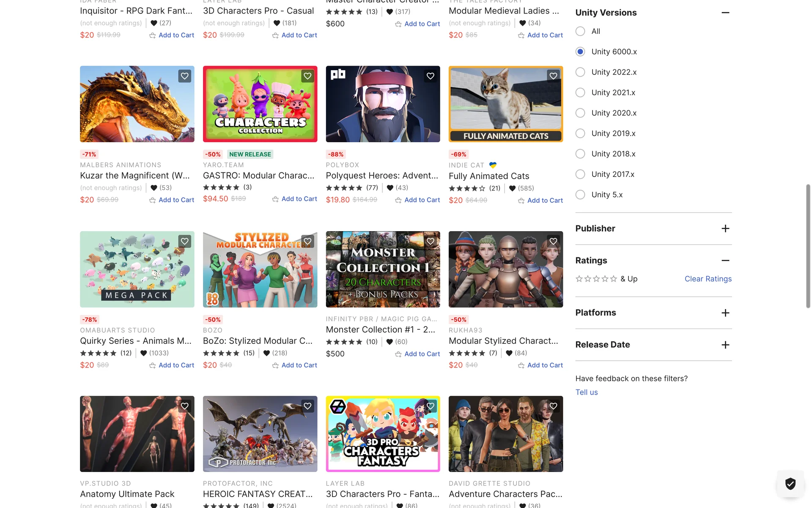Viewport: 812px width, 508px height.
Task: Click heart icon on GASTRO Characters Collection
Action: [x=307, y=76]
